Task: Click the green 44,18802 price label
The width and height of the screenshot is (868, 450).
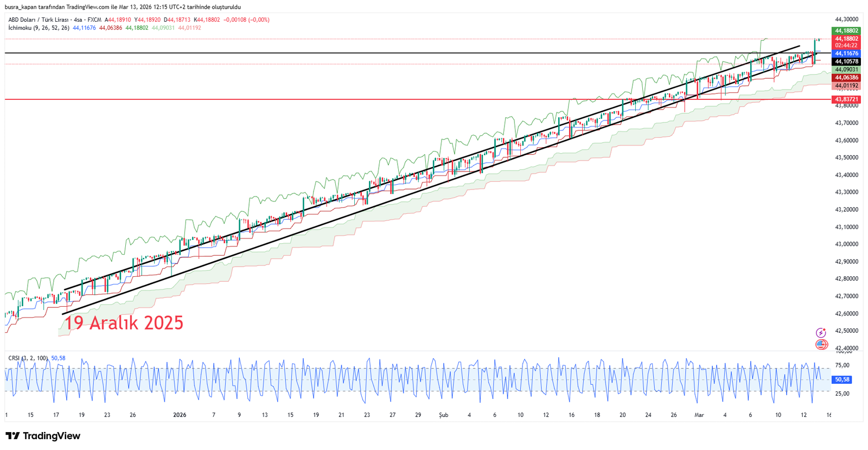Action: 846,31
